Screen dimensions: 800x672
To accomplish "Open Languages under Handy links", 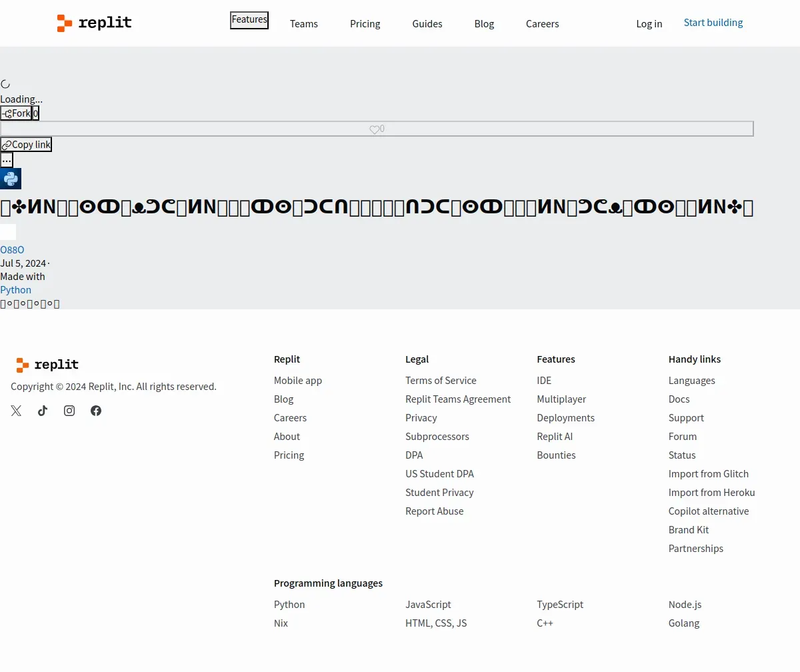I will [x=692, y=381].
